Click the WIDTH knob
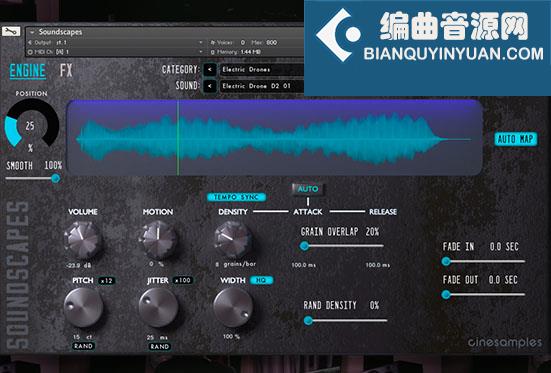551x373 pixels. pos(233,308)
